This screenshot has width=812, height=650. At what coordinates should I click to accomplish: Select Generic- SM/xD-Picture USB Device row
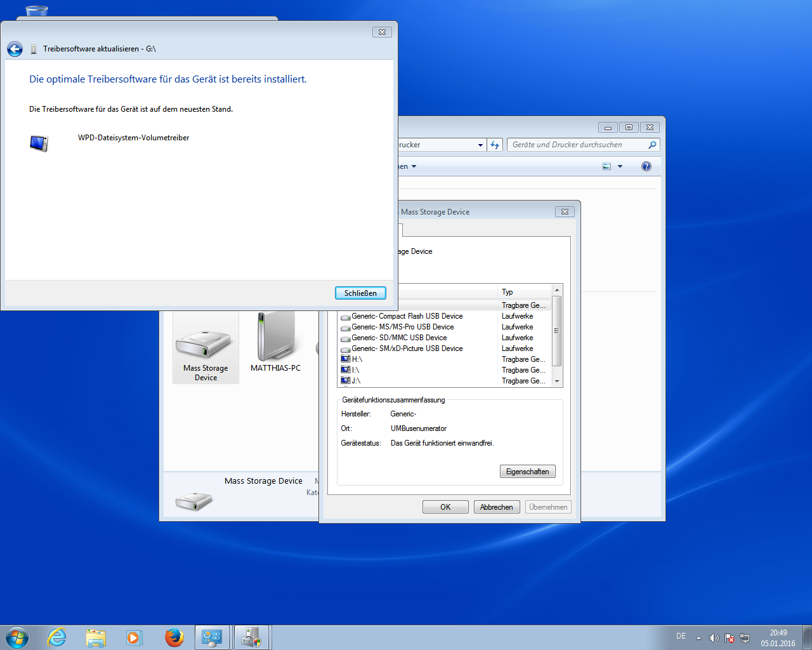click(445, 348)
